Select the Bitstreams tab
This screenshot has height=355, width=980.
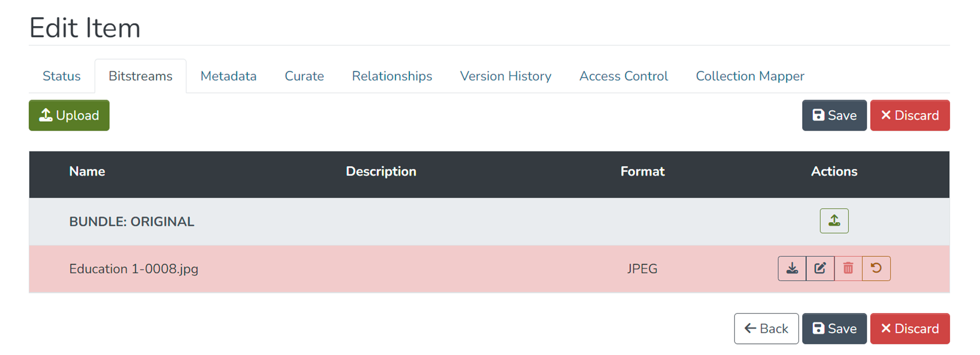coord(140,76)
